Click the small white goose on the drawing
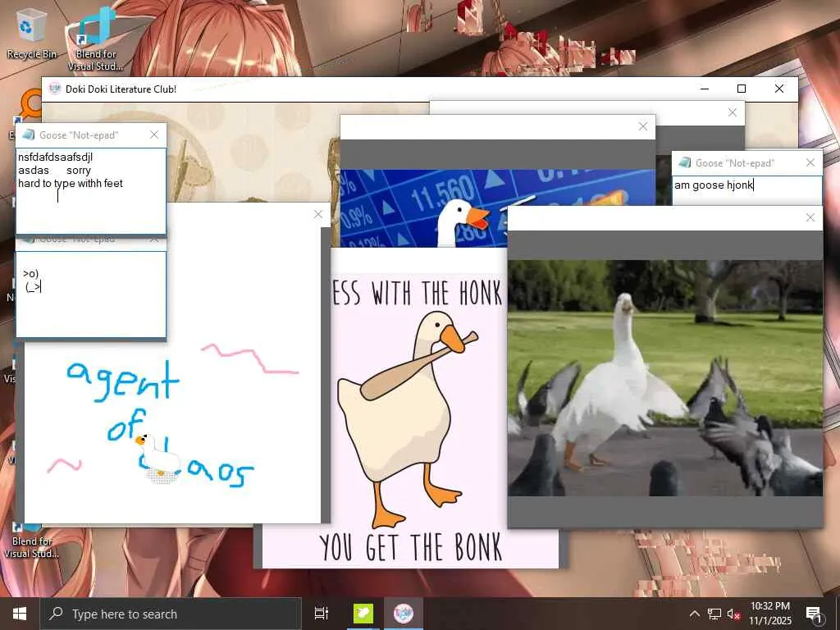840x630 pixels. click(158, 455)
